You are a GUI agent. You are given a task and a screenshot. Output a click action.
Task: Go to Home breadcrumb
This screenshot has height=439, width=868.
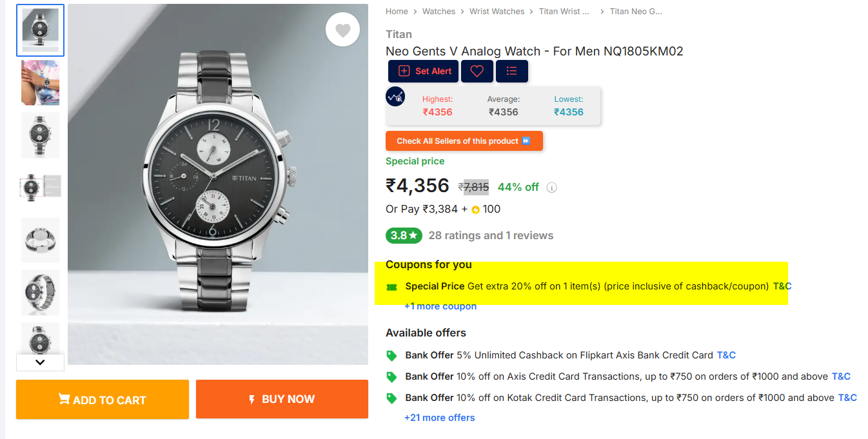tap(397, 12)
